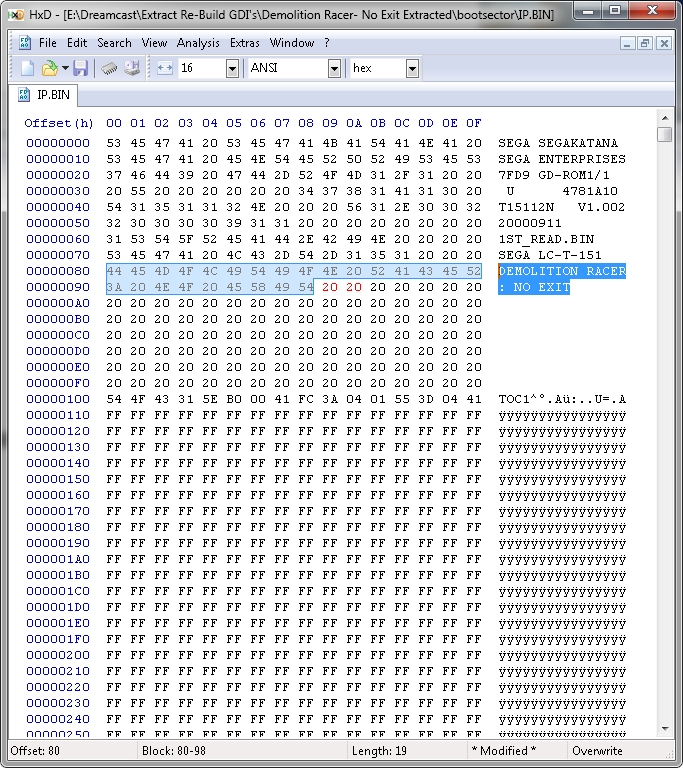Click text 'T15112N V1.002' in decoded column
Image resolution: width=683 pixels, height=768 pixels.
coord(562,207)
